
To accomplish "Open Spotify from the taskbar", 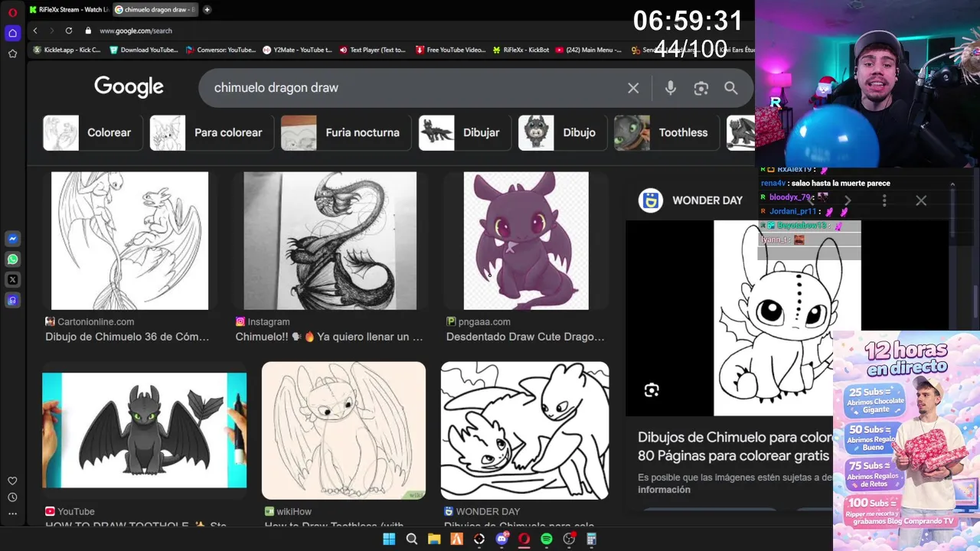I will point(547,539).
